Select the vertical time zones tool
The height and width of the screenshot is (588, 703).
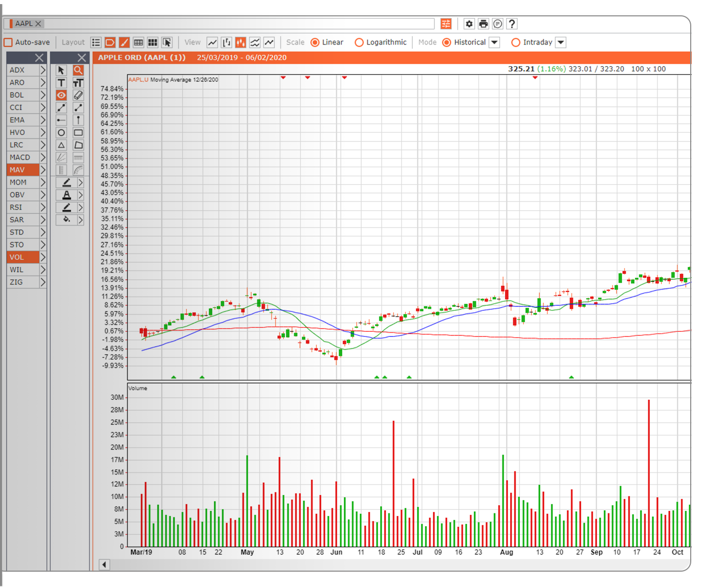[x=61, y=170]
